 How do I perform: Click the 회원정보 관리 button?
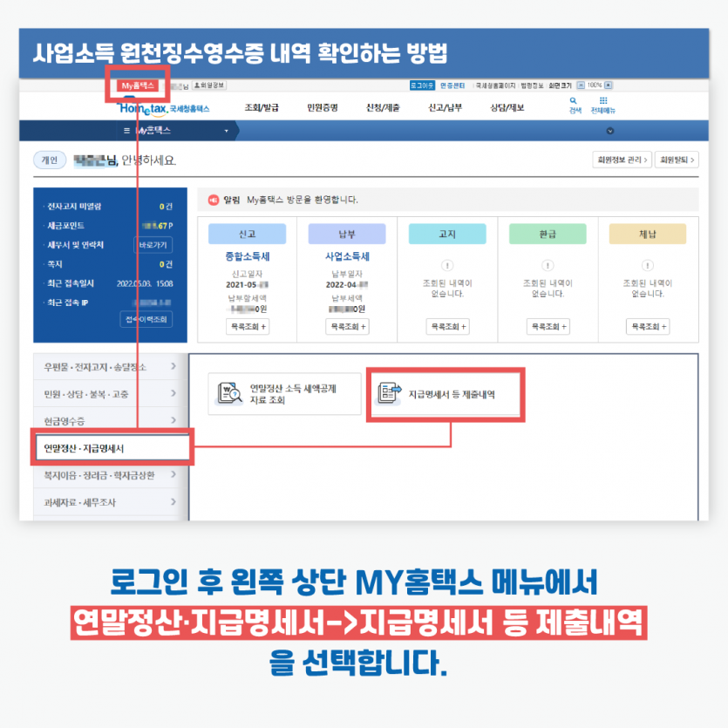(621, 160)
